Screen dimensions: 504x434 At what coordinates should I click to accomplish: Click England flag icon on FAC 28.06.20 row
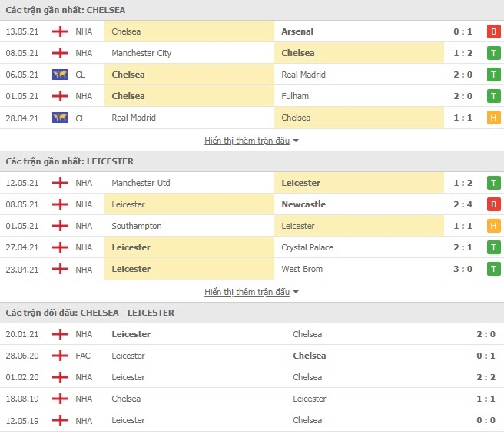(x=60, y=356)
